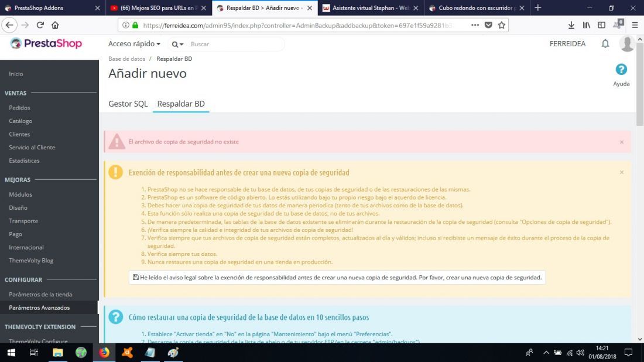Open Task View on the taskbar
Screen dimensions: 644x362
coord(34,353)
